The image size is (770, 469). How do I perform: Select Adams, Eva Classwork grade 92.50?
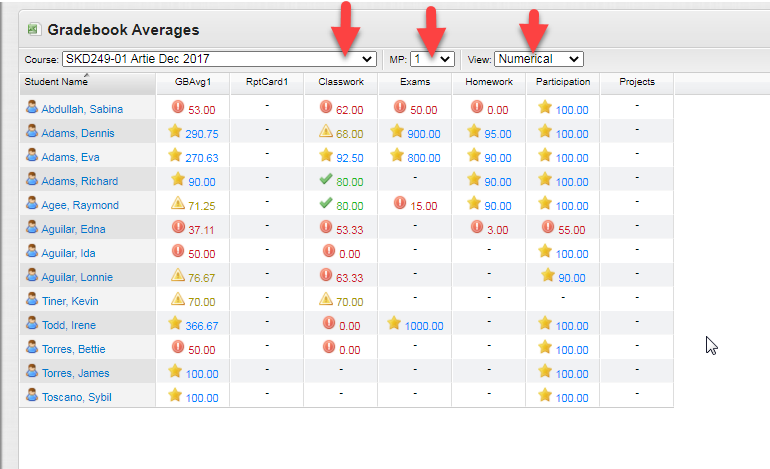coord(350,158)
